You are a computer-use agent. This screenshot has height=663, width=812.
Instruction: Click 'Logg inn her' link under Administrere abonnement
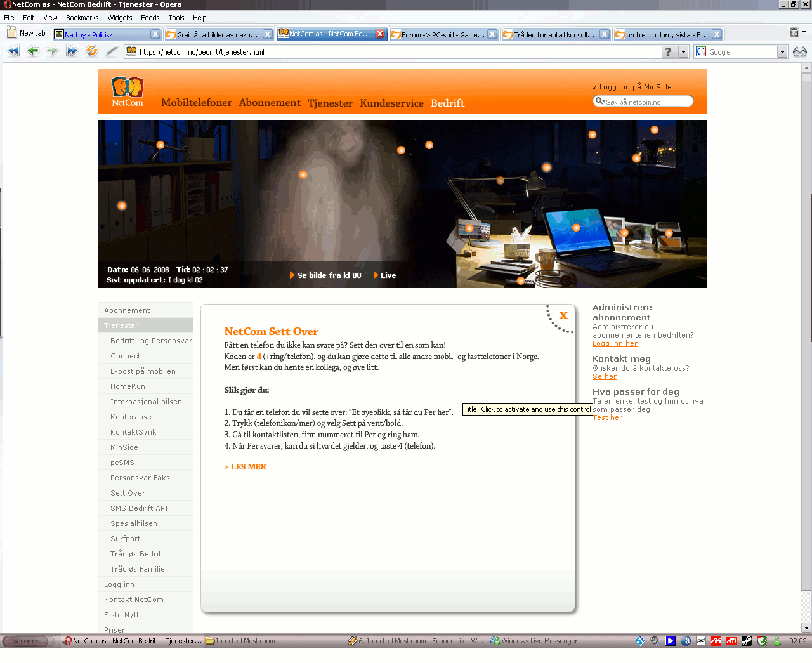point(615,343)
